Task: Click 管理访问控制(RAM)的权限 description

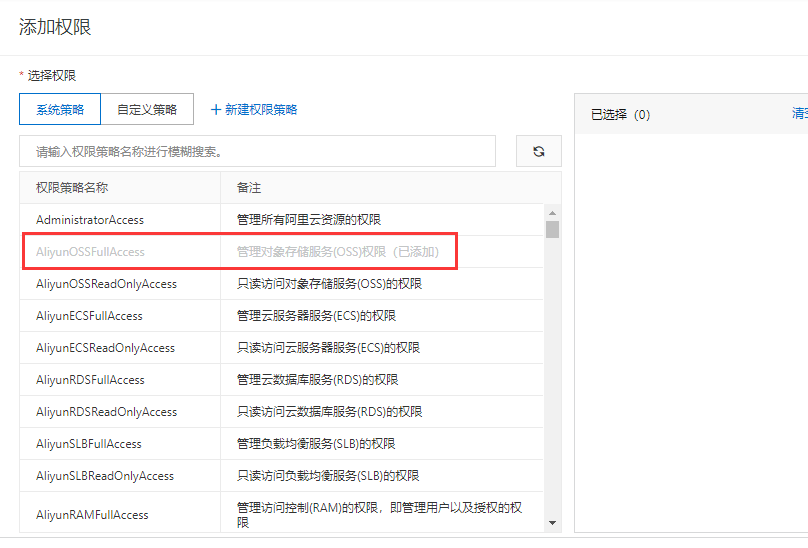Action: click(x=379, y=514)
